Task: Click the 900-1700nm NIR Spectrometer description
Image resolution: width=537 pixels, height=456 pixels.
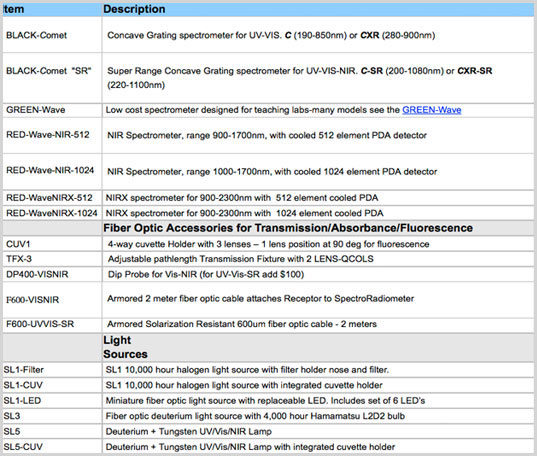Action: pos(267,135)
